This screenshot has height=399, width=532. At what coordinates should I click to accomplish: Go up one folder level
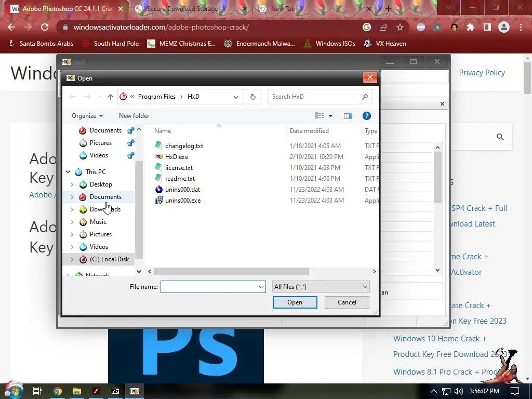(x=110, y=97)
